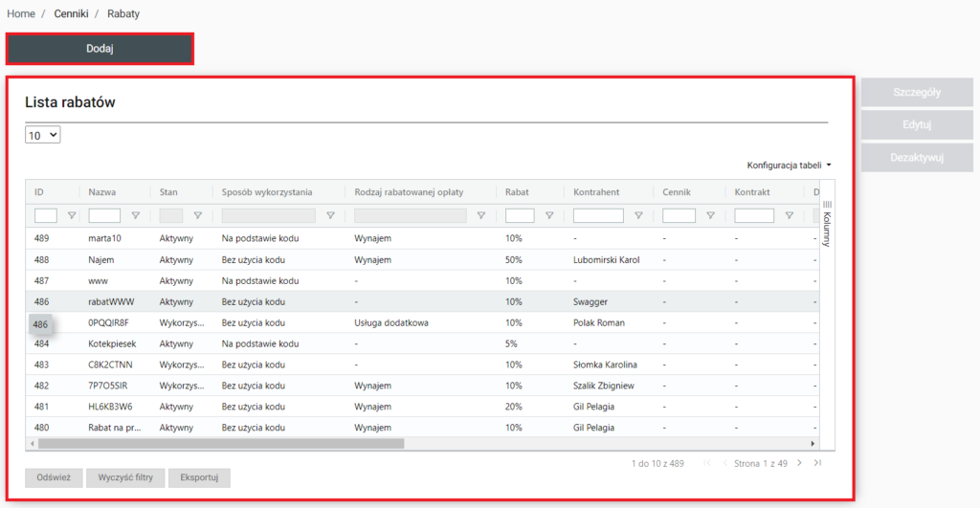Open Sposób wykorzystania filter funnel icon
Screen dimensions: 980x508
click(x=330, y=216)
